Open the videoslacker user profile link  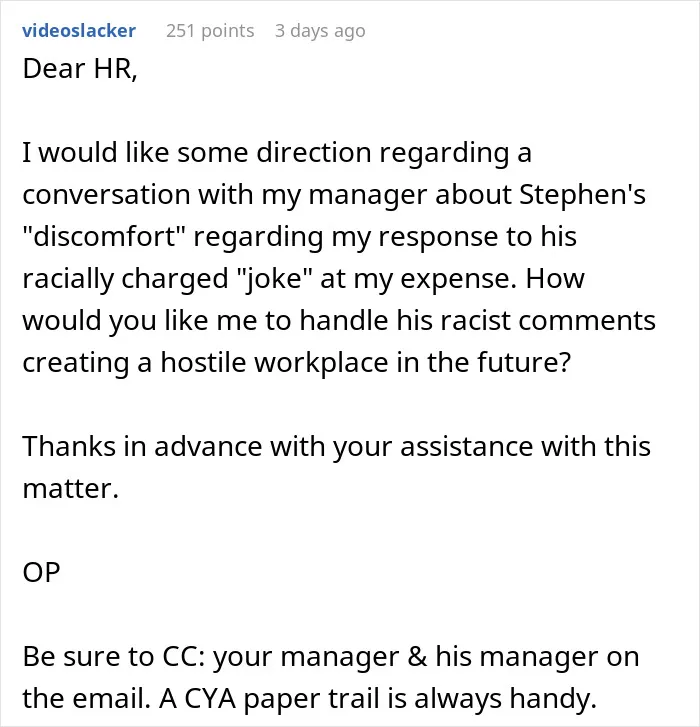79,31
